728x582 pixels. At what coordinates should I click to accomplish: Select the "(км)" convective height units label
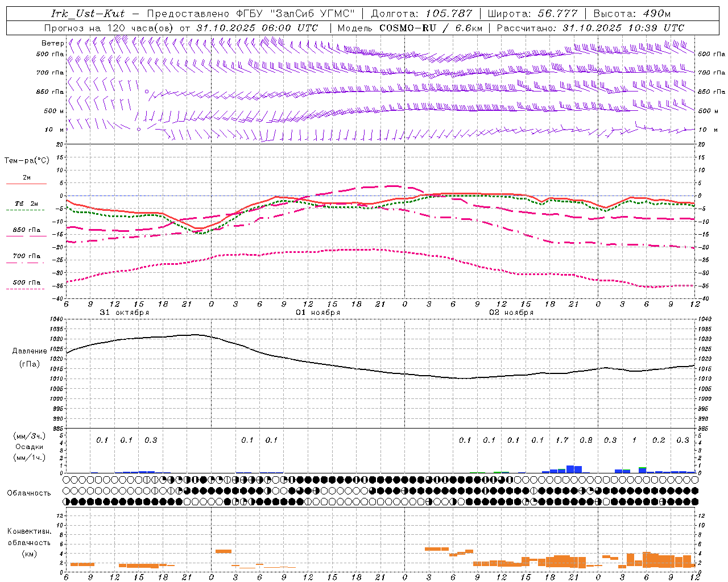point(29,554)
